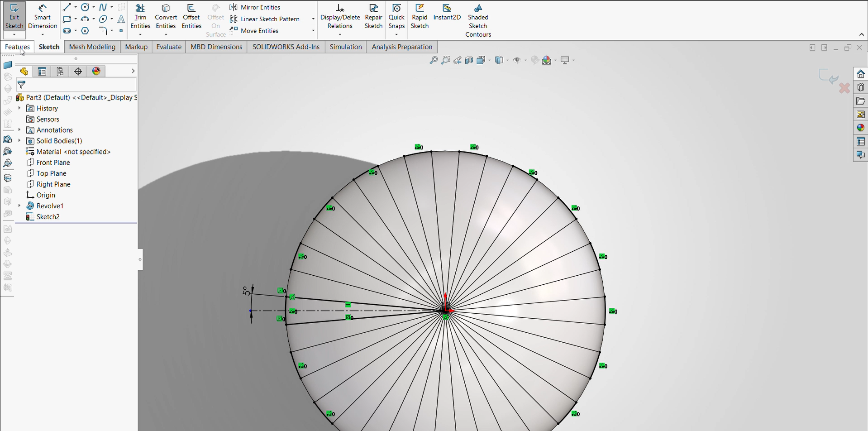The image size is (868, 431).
Task: Switch to the Markup tab
Action: (x=136, y=47)
